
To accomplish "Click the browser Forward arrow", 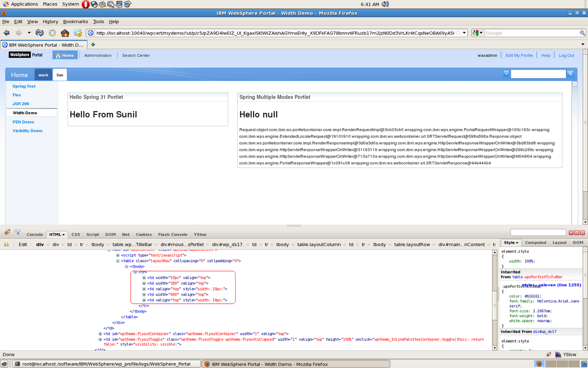I will click(18, 33).
